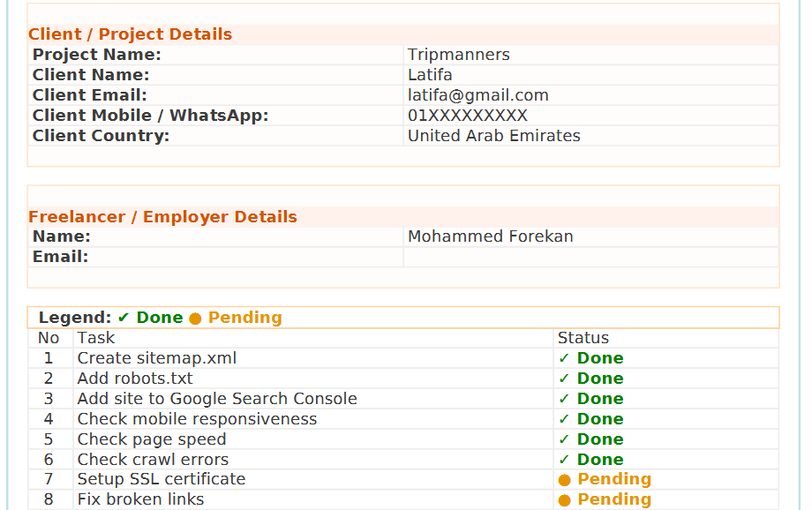Click the checkmark icon for Create sitemap.xml
The width and height of the screenshot is (812, 510).
coord(564,358)
